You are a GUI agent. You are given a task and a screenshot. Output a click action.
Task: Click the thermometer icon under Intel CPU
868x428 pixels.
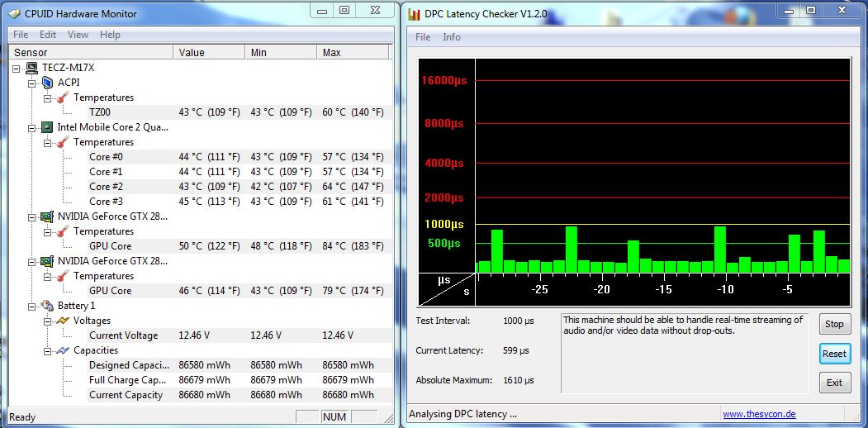pos(63,142)
